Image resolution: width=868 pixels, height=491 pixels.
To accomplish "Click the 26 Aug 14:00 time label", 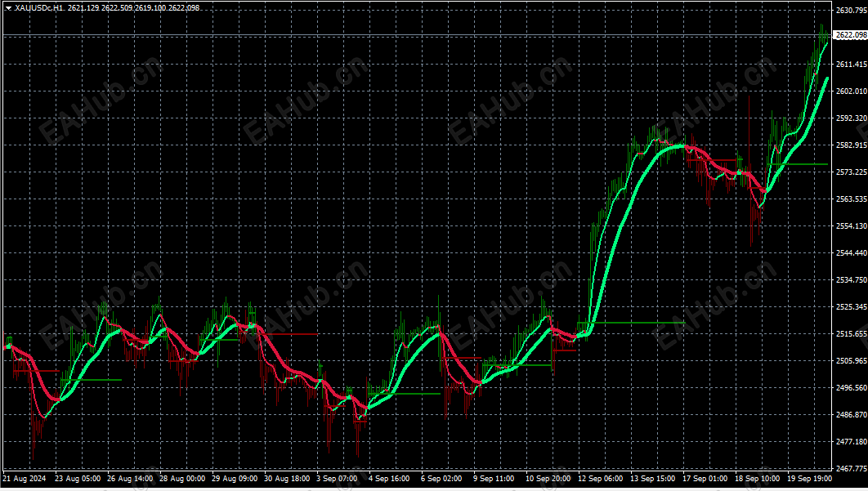I will coord(130,478).
